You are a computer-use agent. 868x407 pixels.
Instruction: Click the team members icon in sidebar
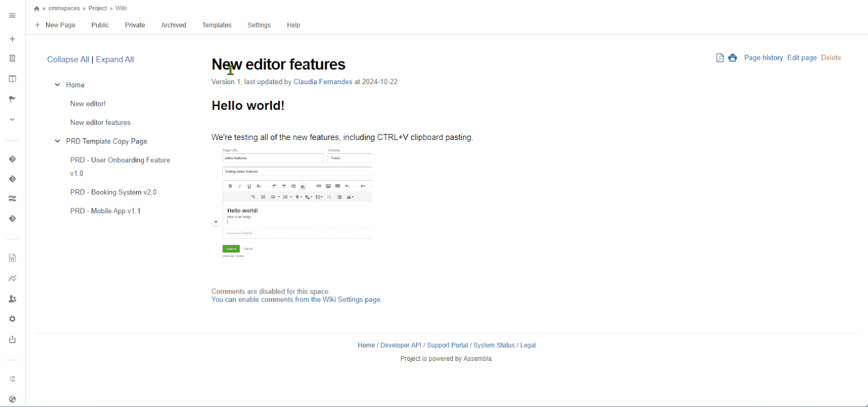click(x=12, y=299)
